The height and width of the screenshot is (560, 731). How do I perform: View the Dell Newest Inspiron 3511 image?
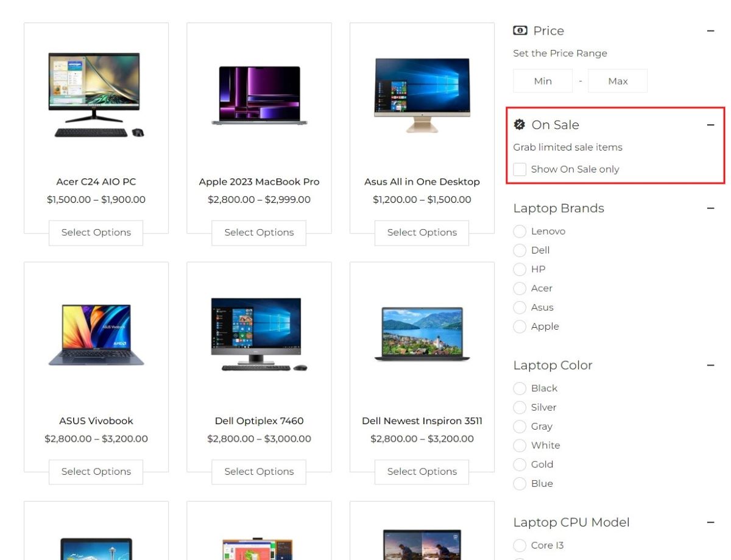point(422,335)
